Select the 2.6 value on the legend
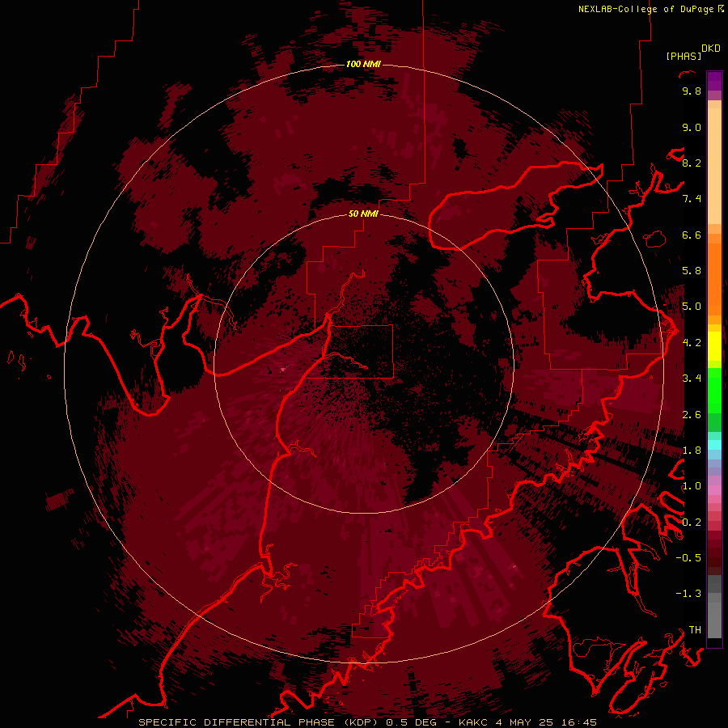 coord(692,415)
